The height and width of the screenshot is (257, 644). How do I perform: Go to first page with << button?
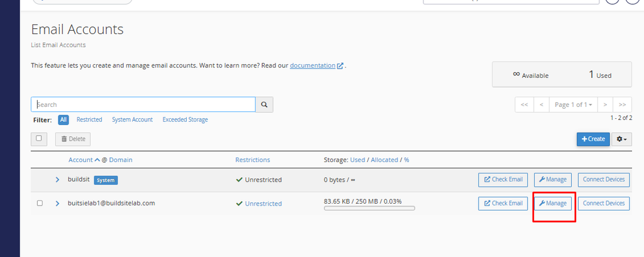coord(525,105)
